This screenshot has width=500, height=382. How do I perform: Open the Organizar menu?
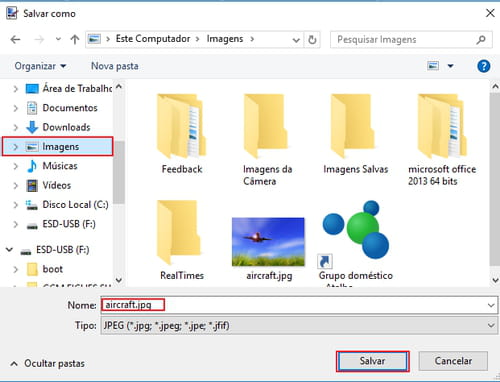coord(40,66)
